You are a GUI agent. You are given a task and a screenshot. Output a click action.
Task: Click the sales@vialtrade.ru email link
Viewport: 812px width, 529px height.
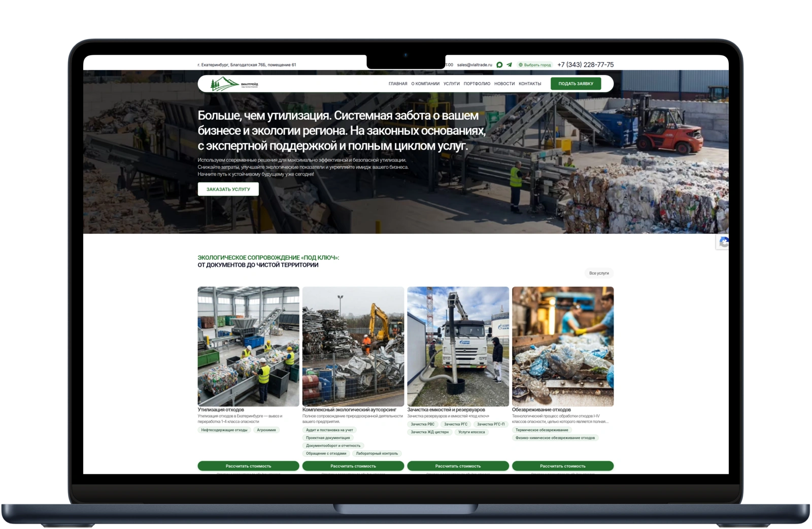(475, 65)
